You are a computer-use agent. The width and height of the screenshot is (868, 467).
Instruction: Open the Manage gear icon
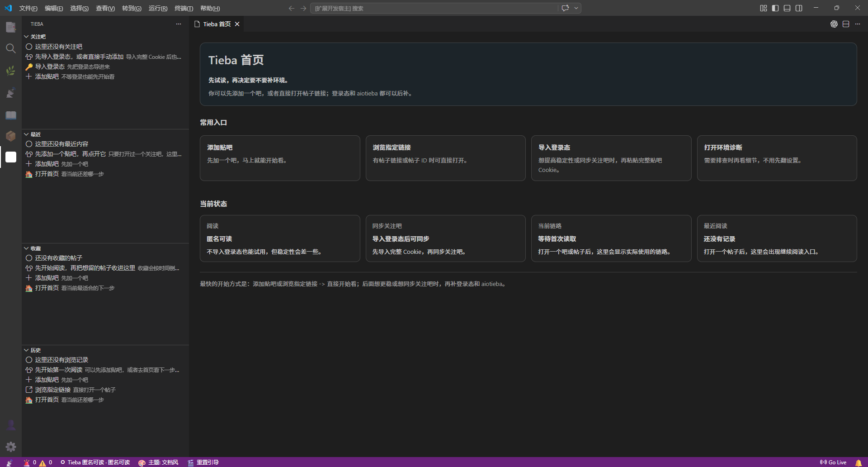point(11,447)
